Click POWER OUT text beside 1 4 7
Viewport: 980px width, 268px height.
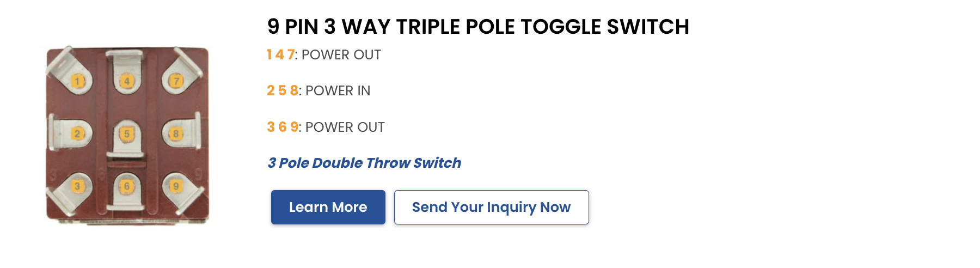341,55
